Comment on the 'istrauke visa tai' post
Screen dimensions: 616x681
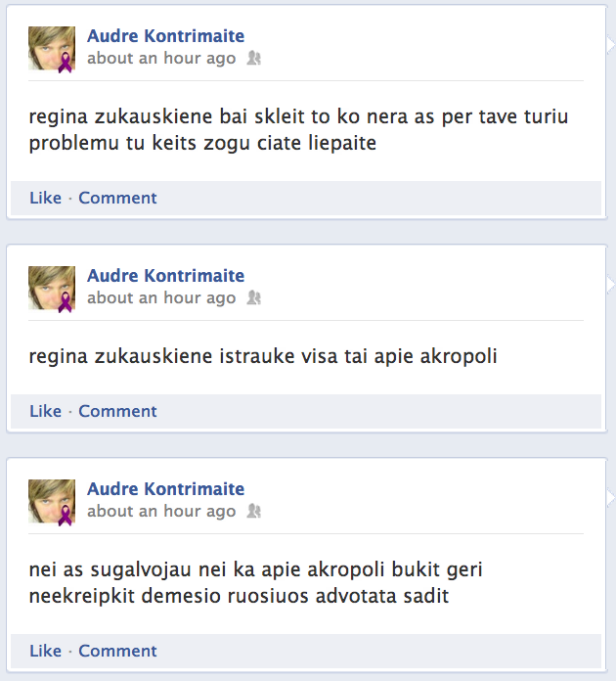tap(117, 411)
